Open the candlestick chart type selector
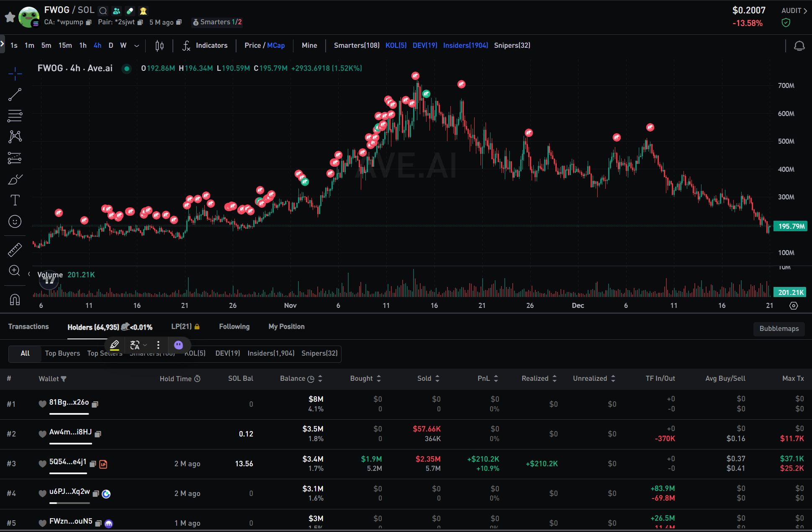This screenshot has width=812, height=532. 159,46
